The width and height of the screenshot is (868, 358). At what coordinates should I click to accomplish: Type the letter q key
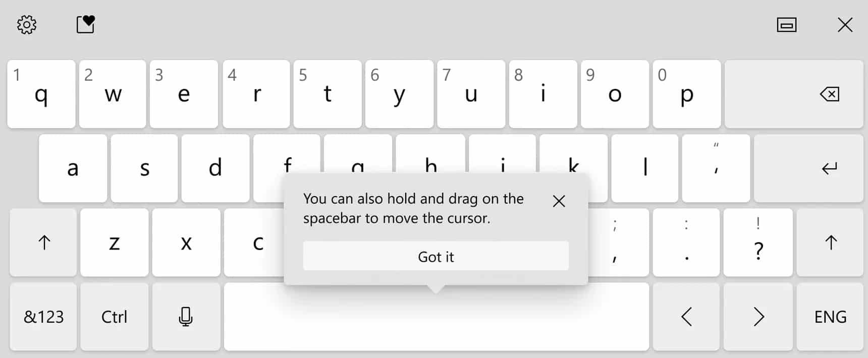(x=41, y=94)
